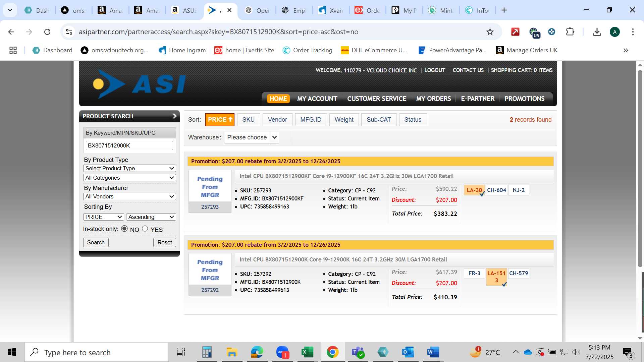
Task: Open Outlook on the taskbar
Action: (408, 352)
